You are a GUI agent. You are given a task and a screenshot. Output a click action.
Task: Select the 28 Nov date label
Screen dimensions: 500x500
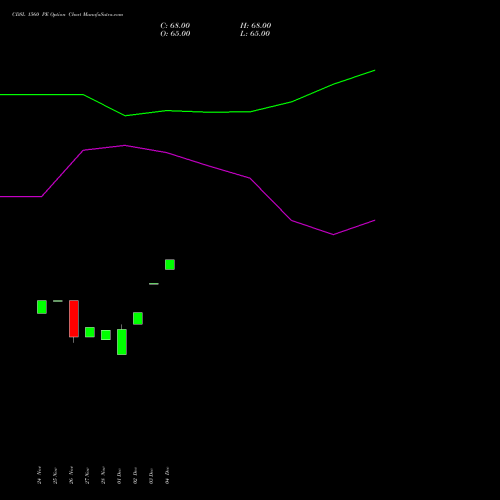103,475
